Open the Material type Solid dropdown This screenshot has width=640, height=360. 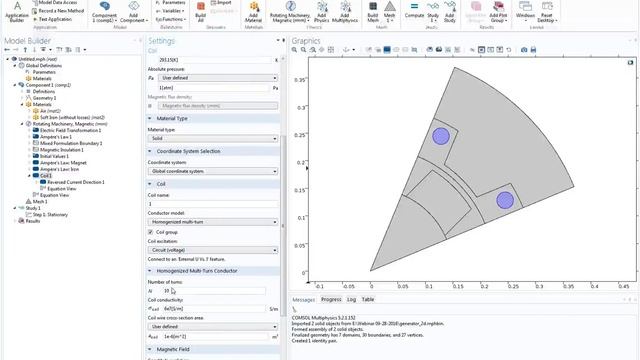(213, 138)
